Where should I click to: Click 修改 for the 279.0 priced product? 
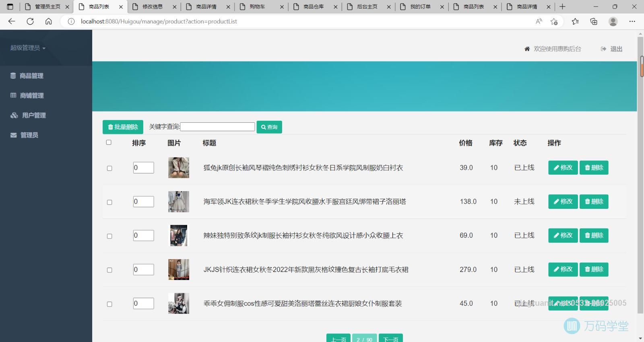(x=563, y=270)
